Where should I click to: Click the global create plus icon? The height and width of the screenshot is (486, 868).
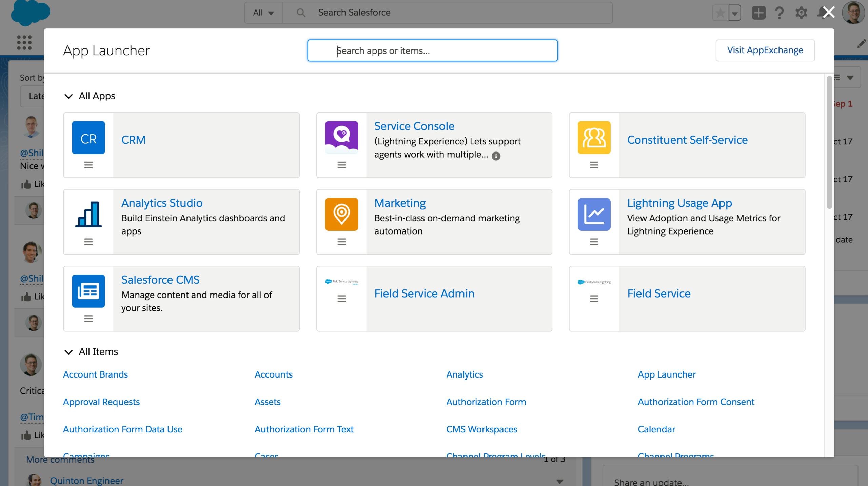point(758,13)
